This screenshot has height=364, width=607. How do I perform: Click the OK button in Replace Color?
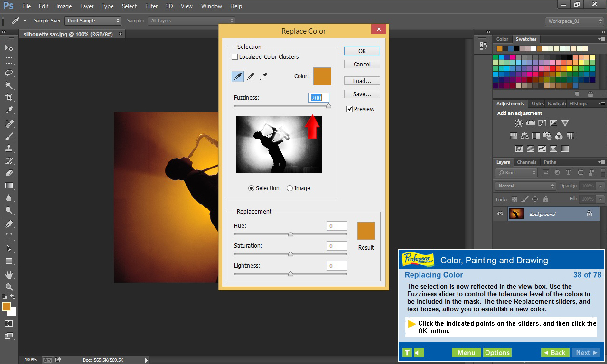tap(362, 51)
